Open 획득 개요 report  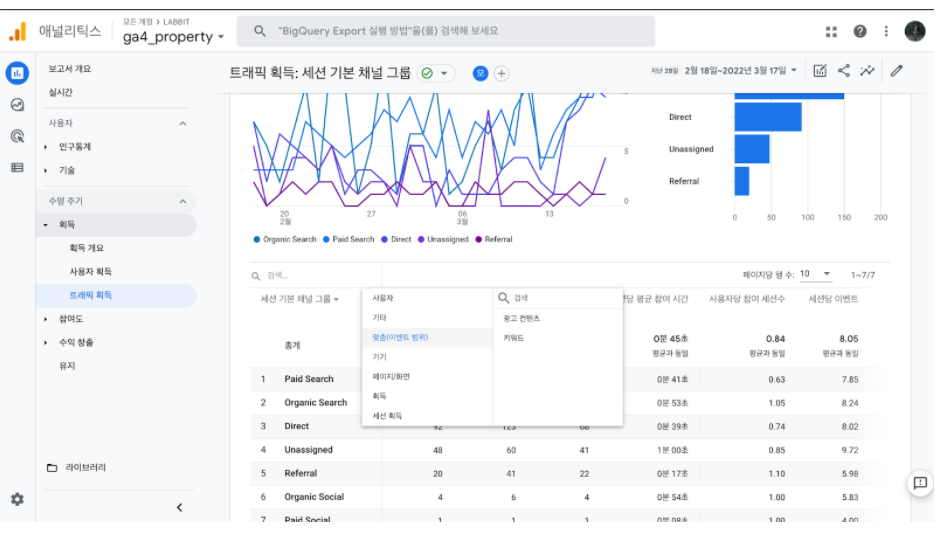(x=87, y=248)
